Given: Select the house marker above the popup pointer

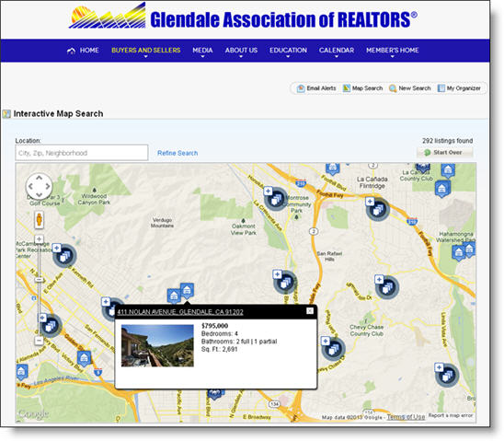Looking at the screenshot, I should click(187, 291).
